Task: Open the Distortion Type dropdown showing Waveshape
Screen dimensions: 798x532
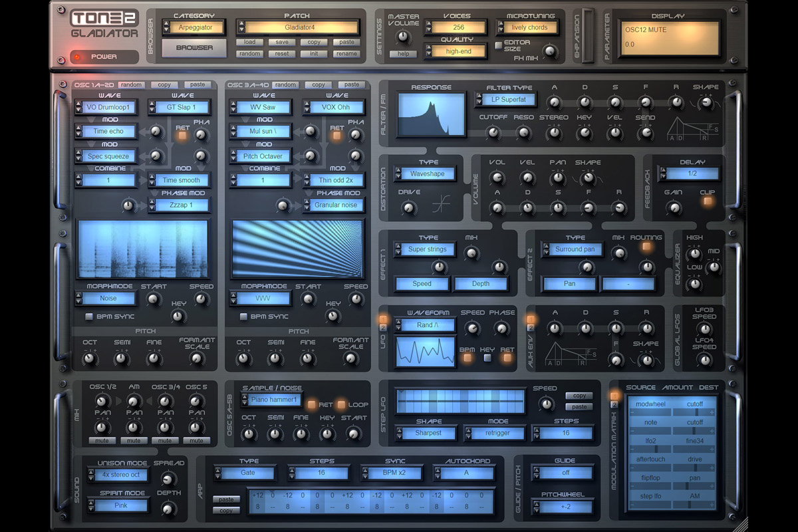Action: 427,174
